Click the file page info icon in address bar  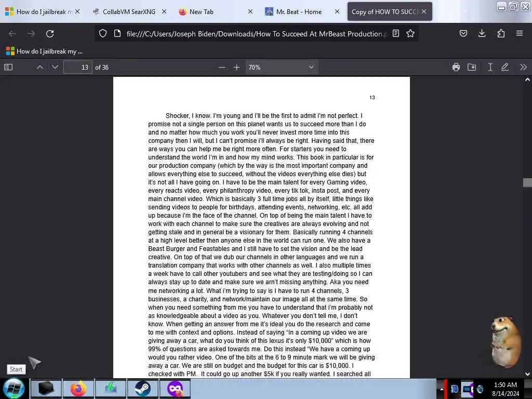coord(117,33)
